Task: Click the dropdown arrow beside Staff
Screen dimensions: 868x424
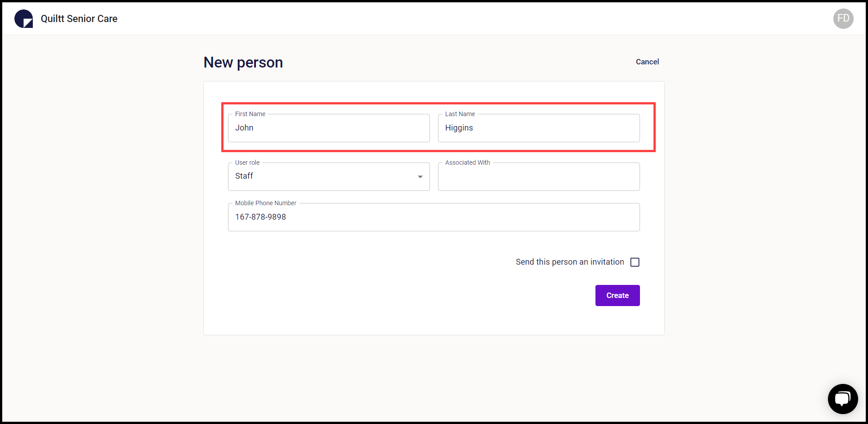Action: click(420, 176)
